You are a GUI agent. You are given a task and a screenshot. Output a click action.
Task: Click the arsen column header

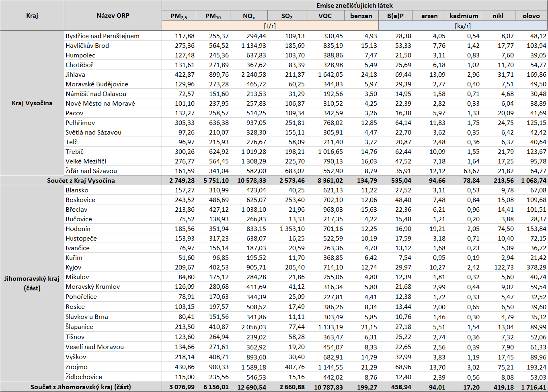tap(430, 16)
